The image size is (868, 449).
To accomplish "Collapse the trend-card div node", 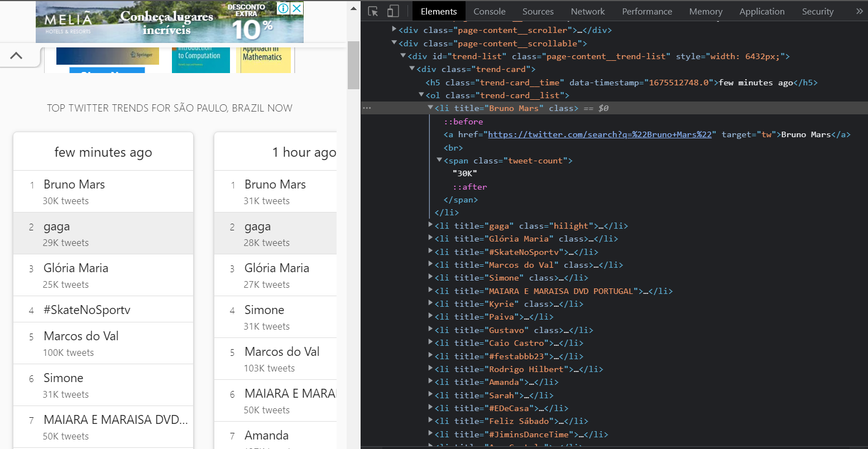I will 412,69.
